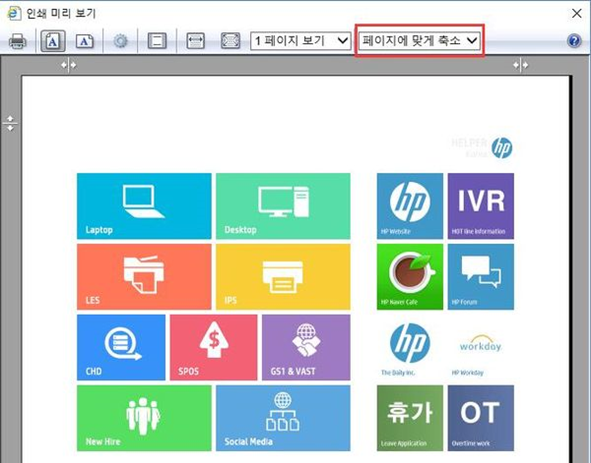
Task: Click the view full page icon
Action: coord(230,41)
